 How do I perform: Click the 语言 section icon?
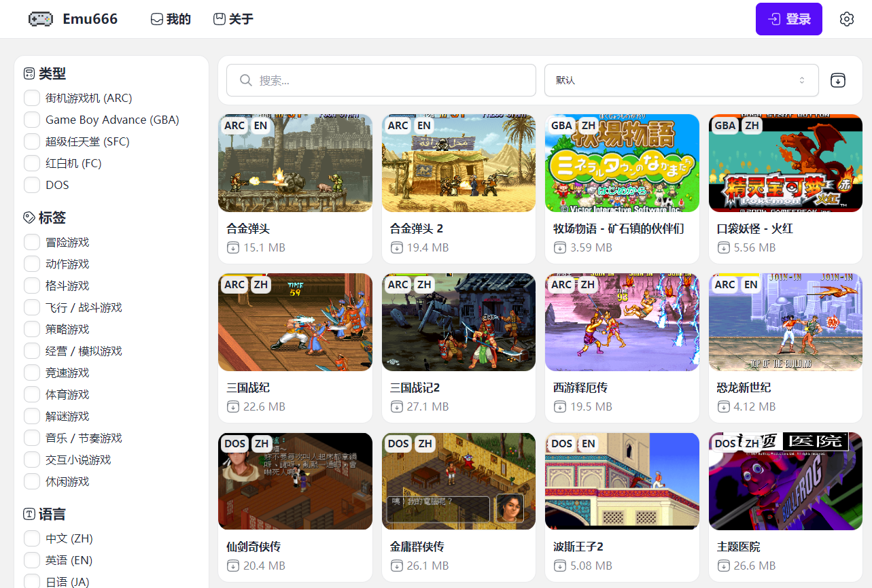[x=29, y=514]
